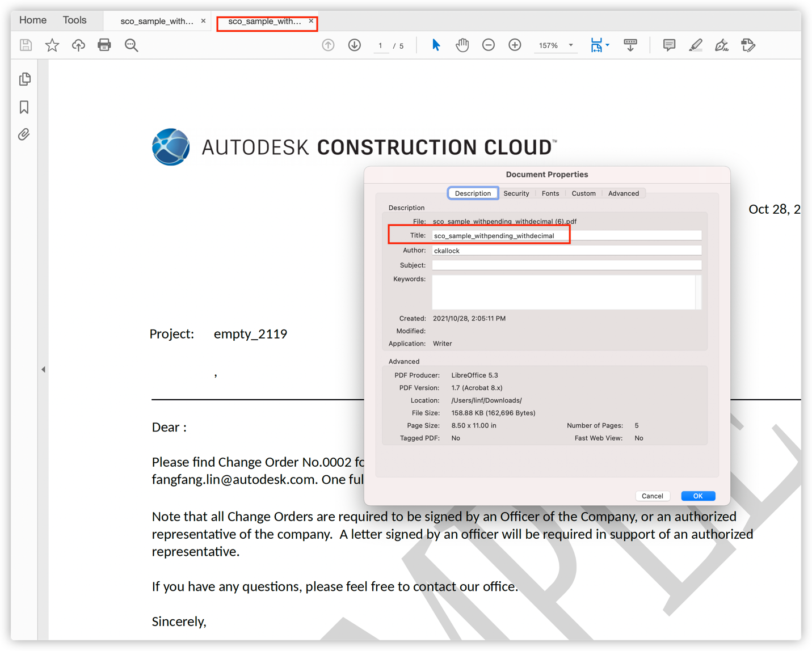Click the Dear : salutation line
812x651 pixels.
point(169,427)
